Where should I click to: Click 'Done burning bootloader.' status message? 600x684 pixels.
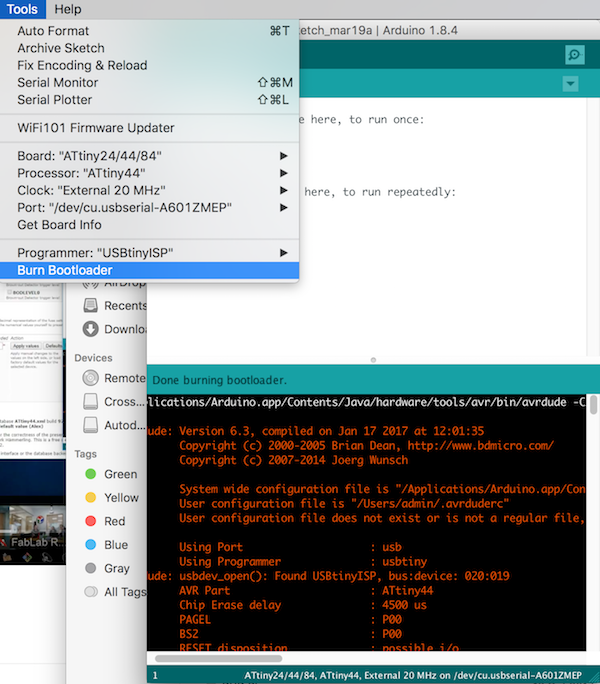coord(219,380)
